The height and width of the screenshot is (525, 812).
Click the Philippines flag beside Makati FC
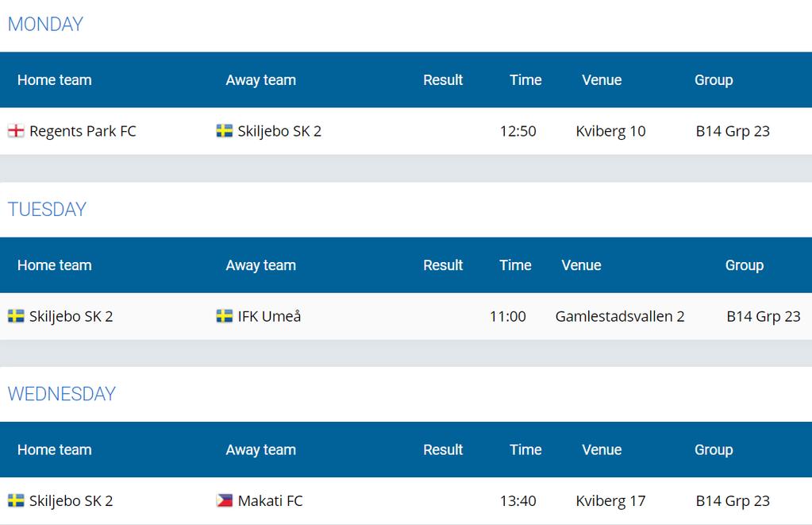pos(224,500)
